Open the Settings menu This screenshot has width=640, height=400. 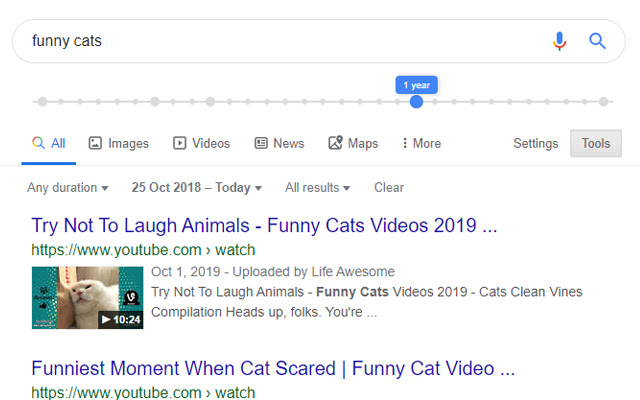(x=536, y=143)
